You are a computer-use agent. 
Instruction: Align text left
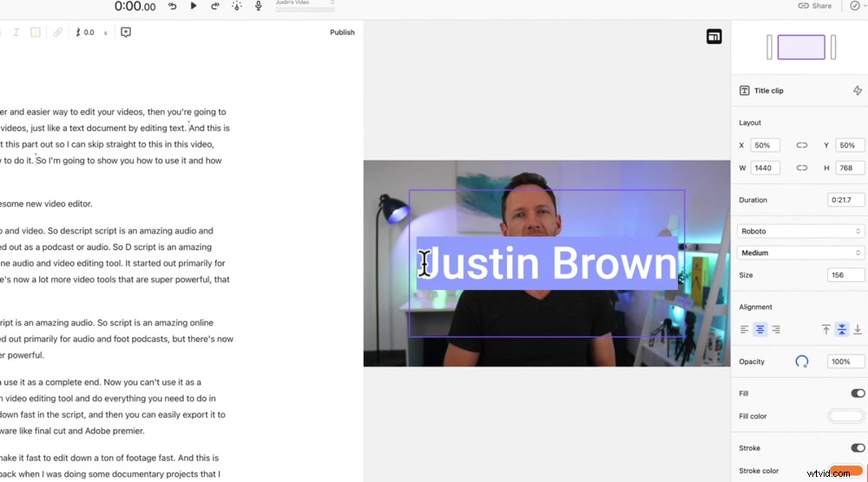pos(745,330)
